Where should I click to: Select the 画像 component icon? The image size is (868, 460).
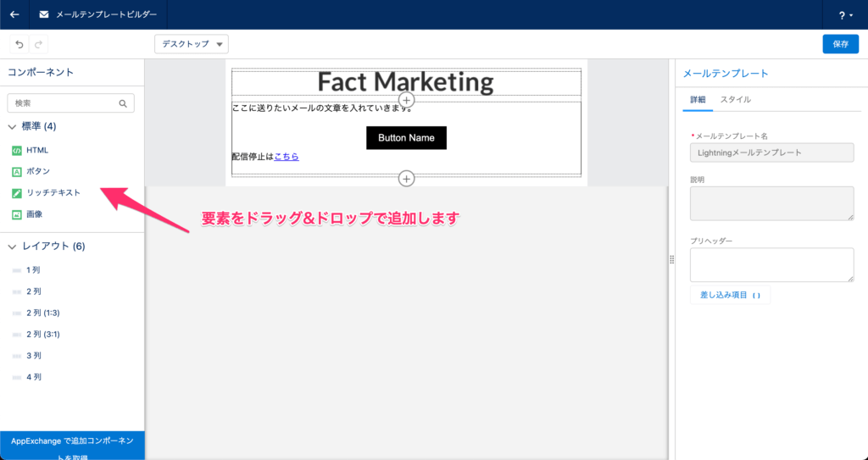17,214
